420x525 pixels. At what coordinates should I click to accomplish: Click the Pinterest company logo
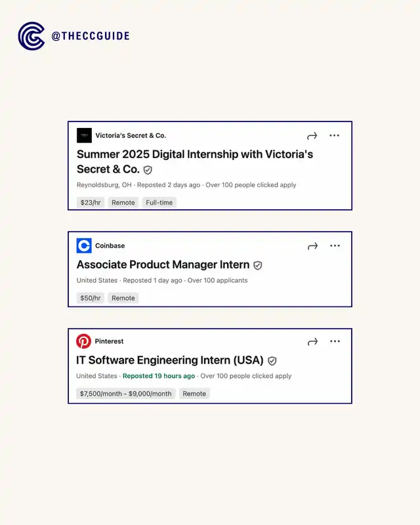point(83,341)
